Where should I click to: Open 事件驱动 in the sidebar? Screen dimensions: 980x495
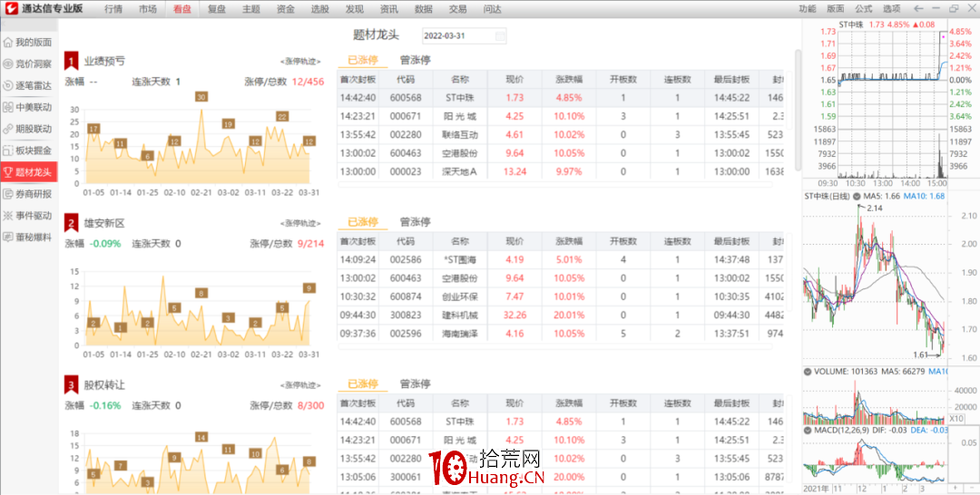click(29, 216)
